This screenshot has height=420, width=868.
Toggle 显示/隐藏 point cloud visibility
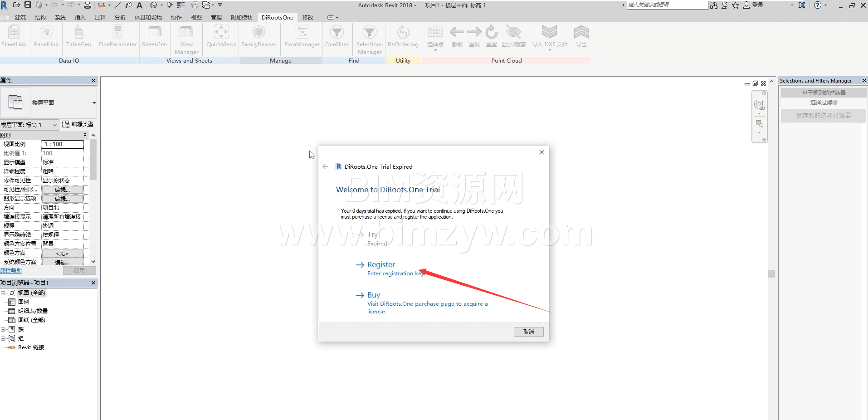(513, 36)
